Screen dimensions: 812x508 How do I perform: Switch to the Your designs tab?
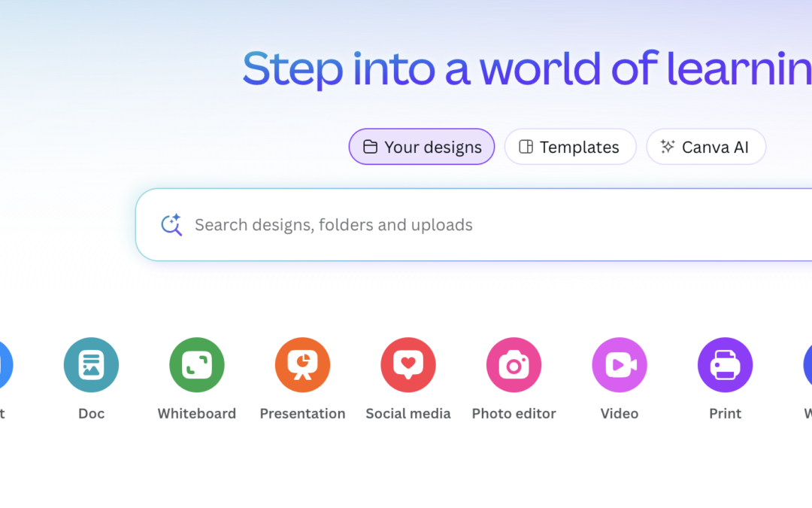point(422,147)
